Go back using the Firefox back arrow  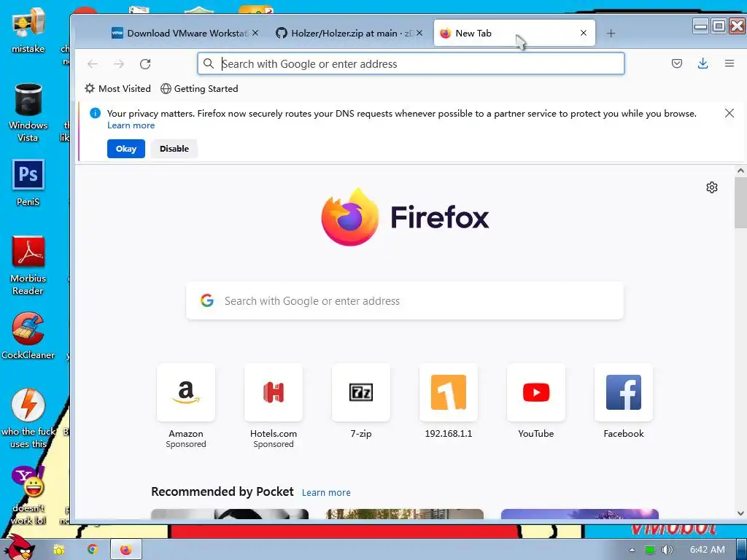pyautogui.click(x=93, y=64)
